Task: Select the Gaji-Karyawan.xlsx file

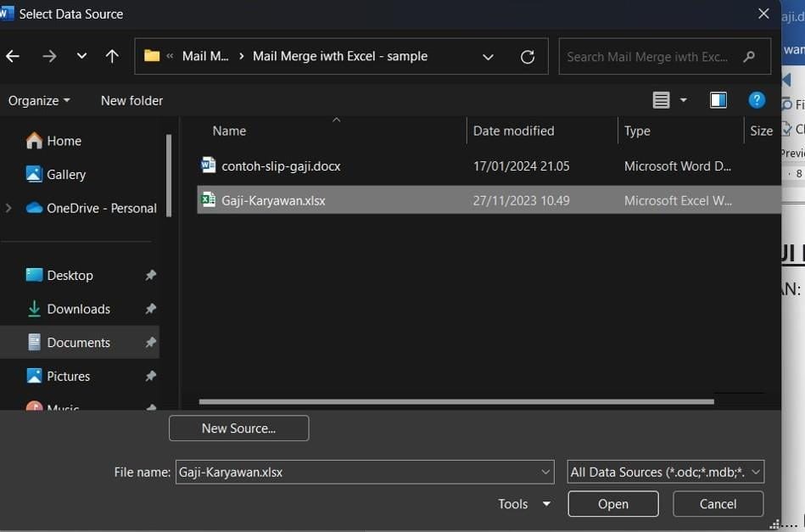Action: point(273,201)
